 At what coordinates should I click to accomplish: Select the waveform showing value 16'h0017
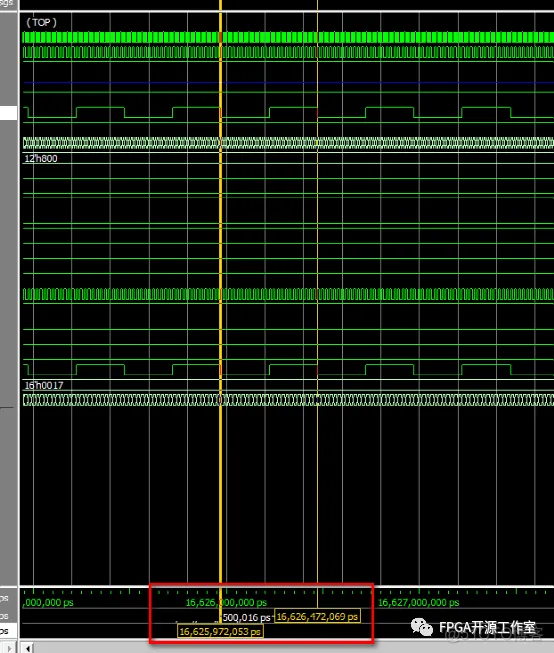[288, 385]
